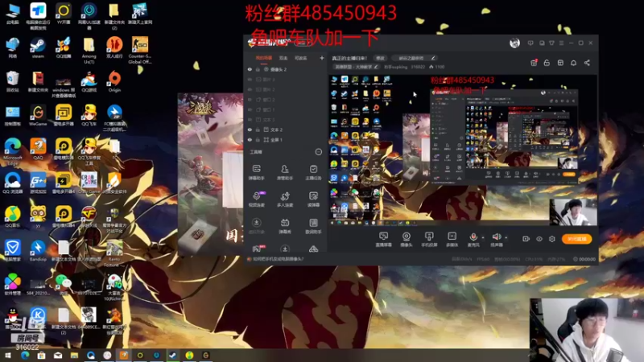Open microphone options arrow beside 麦克风
Screen dimensions: 644x362
(x=482, y=237)
